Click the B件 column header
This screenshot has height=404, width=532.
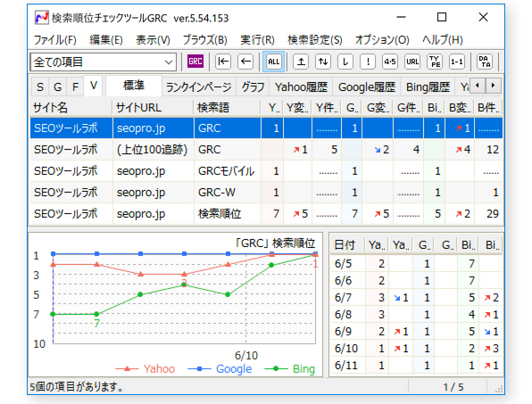pos(488,108)
